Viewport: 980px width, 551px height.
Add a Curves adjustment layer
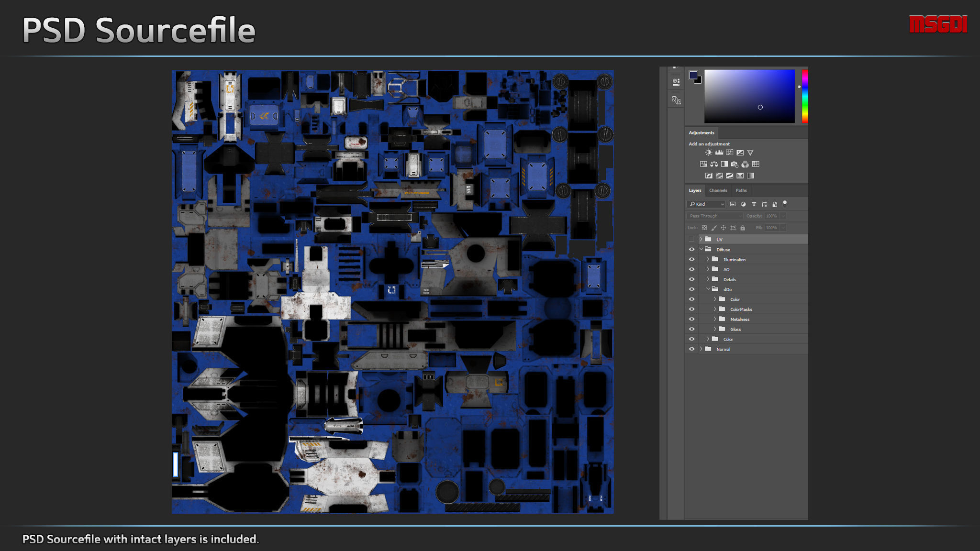click(729, 153)
